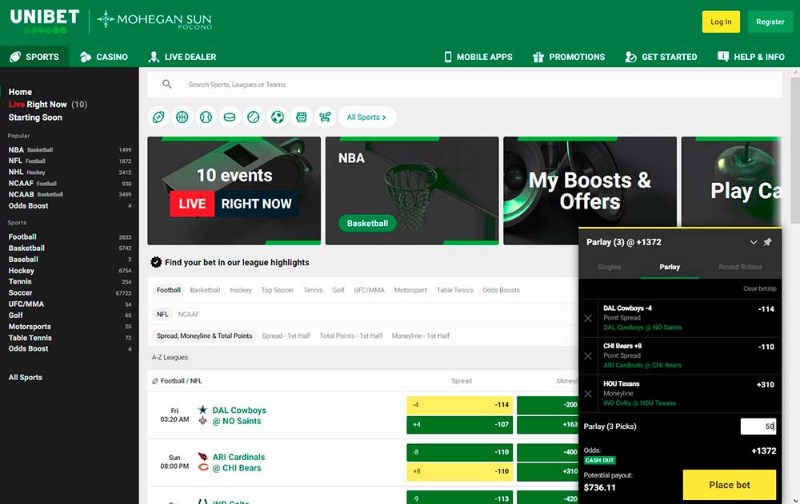Click the search magnifier icon
The image size is (800, 504).
coord(167,84)
